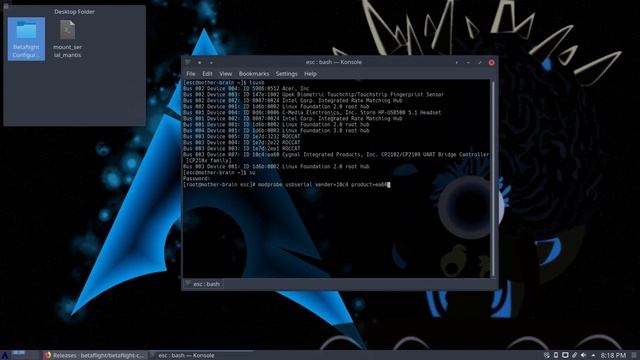Maximize the Konsole window
The height and width of the screenshot is (360, 640).
(x=480, y=62)
